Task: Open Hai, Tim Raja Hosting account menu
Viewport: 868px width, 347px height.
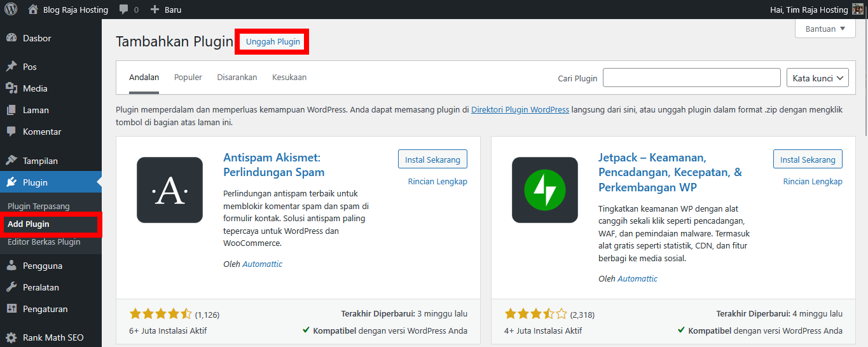Action: [809, 10]
